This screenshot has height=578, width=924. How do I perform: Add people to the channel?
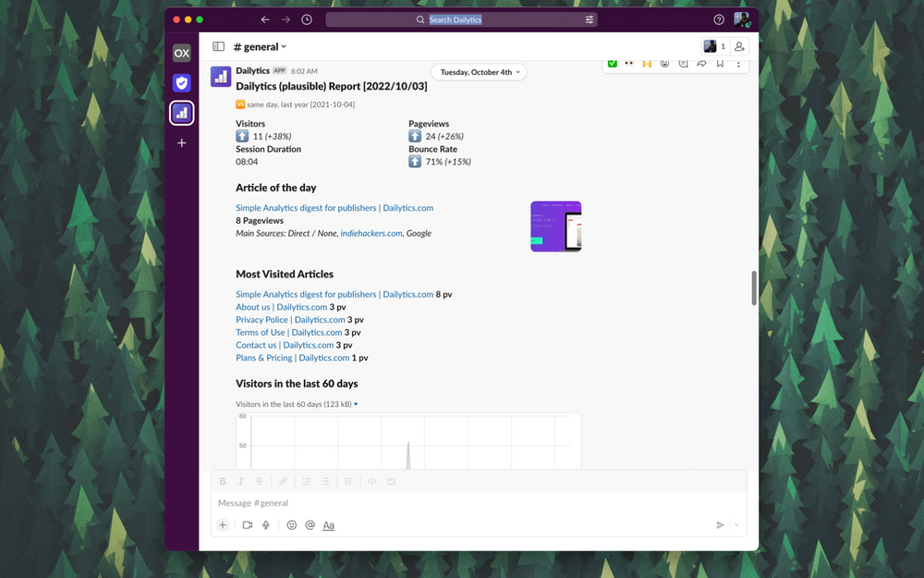coord(739,46)
